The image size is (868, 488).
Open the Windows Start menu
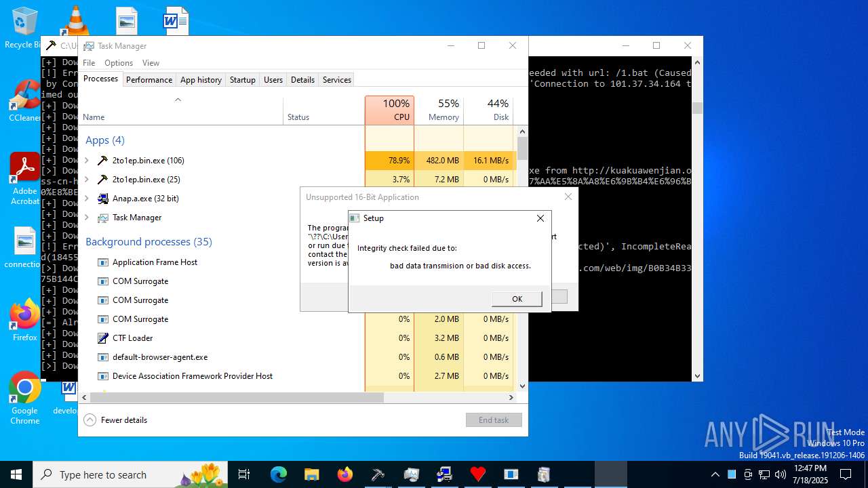[x=16, y=474]
